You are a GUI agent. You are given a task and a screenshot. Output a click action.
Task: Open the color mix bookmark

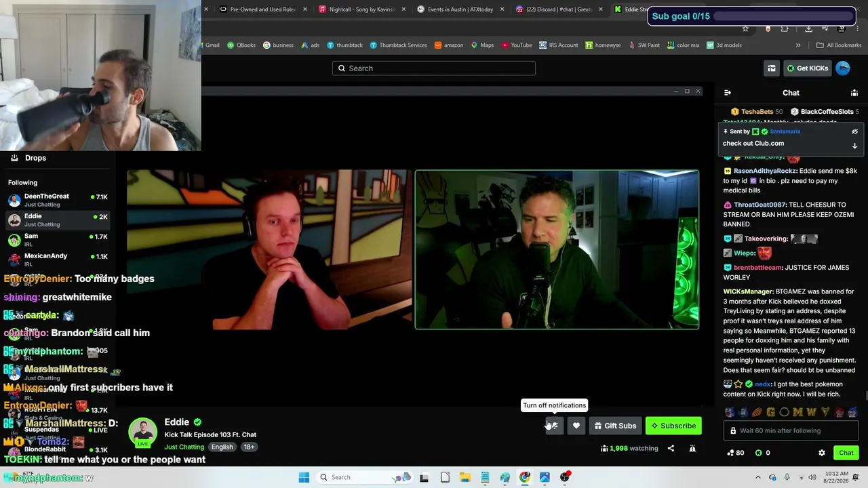[683, 45]
